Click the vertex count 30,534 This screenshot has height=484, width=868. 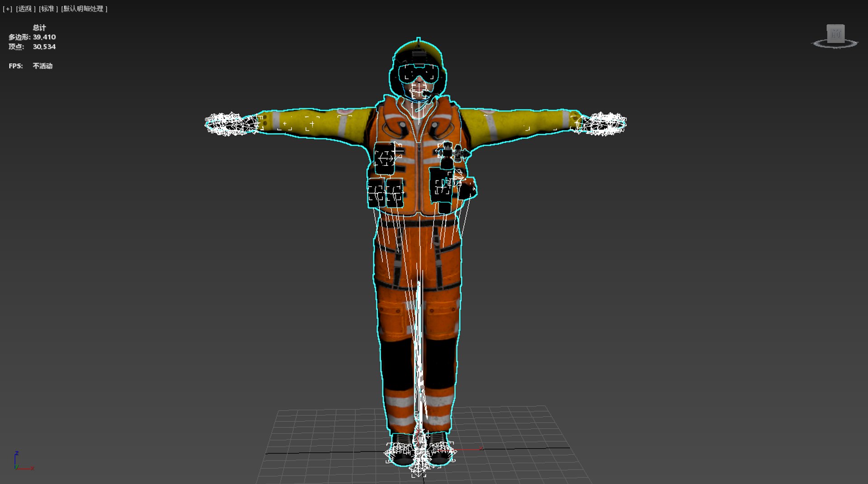44,47
